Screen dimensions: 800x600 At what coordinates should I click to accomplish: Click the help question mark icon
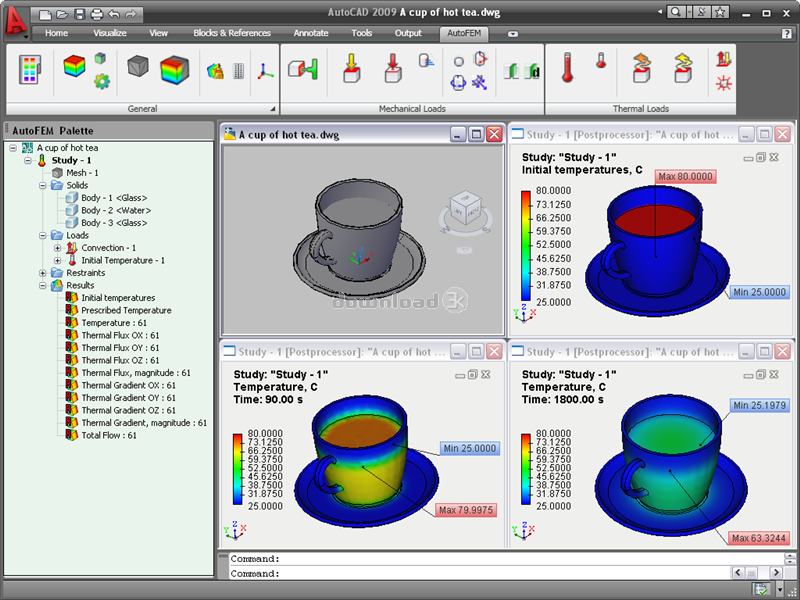[x=787, y=34]
